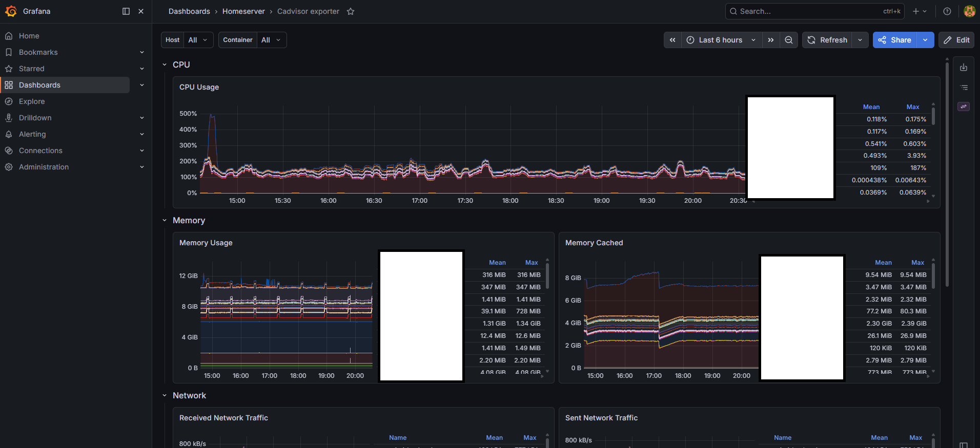Click the Alerting bell icon

pyautogui.click(x=9, y=134)
